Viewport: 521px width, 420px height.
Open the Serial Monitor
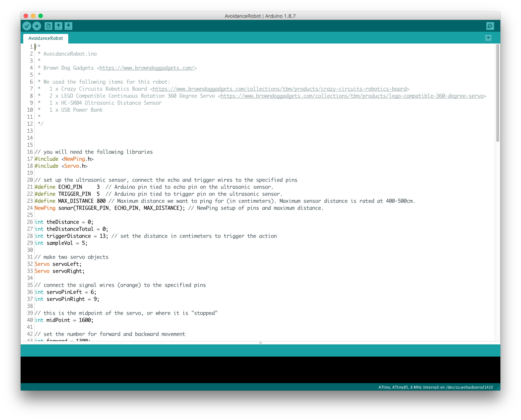pos(490,26)
